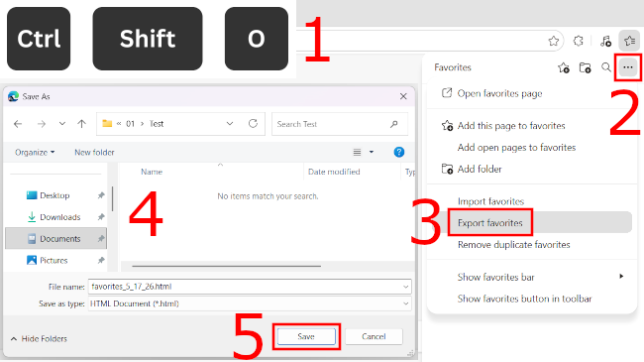Select Add folder menu entry
Screen dimensions: 644x362
click(x=532, y=169)
